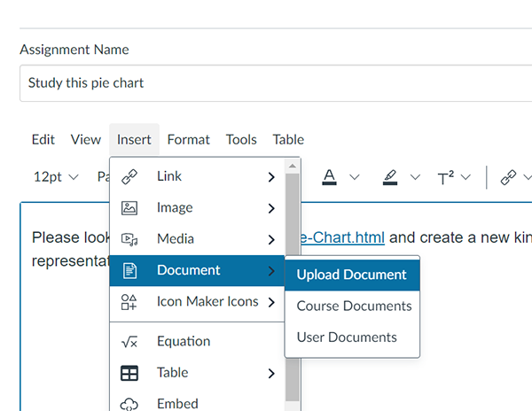Select the Link menu entry label
The image size is (532, 411).
coord(169,176)
